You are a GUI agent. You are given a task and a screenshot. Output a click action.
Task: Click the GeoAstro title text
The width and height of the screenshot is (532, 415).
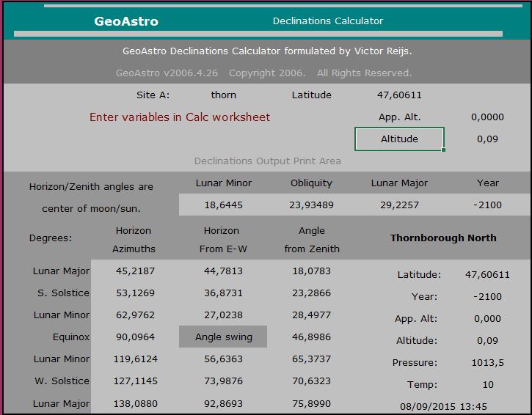coord(126,21)
